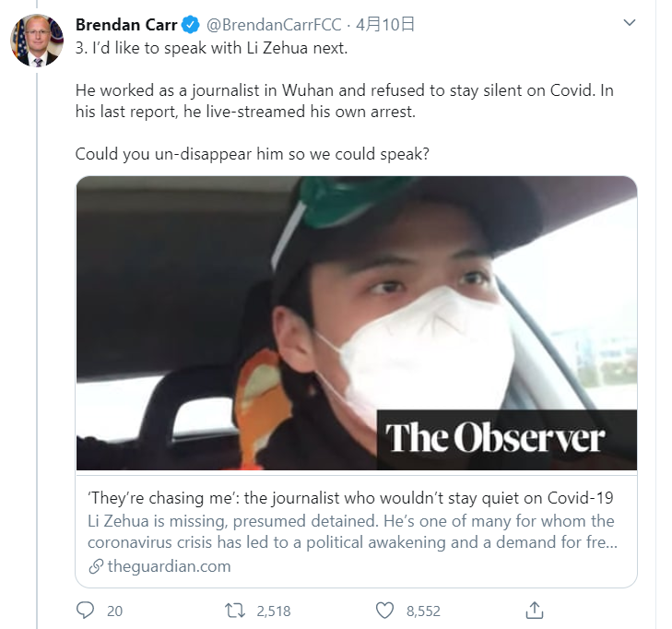Click the link chain icon beside theguardian.com
This screenshot has height=629, width=672.
95,566
